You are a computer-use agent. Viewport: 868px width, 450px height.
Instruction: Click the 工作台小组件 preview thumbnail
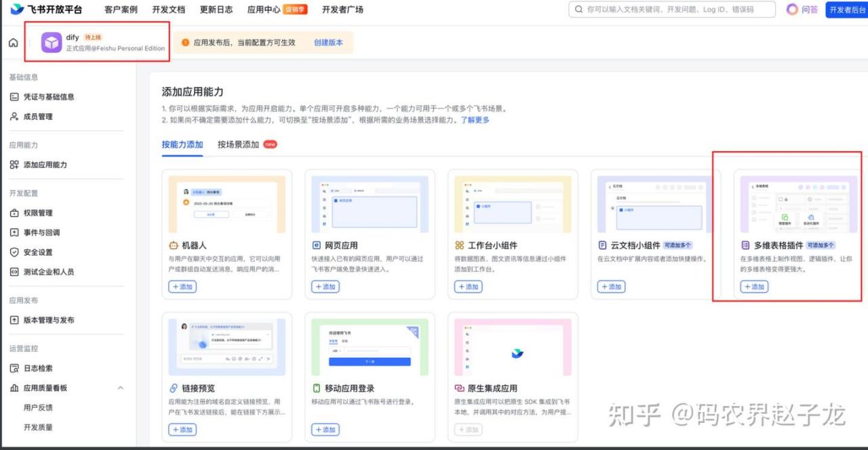point(513,204)
